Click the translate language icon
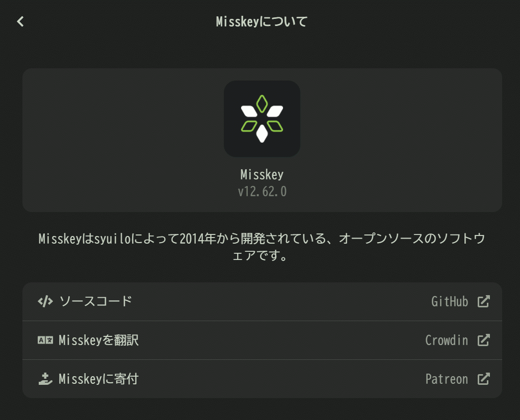The width and height of the screenshot is (520, 420). tap(45, 340)
